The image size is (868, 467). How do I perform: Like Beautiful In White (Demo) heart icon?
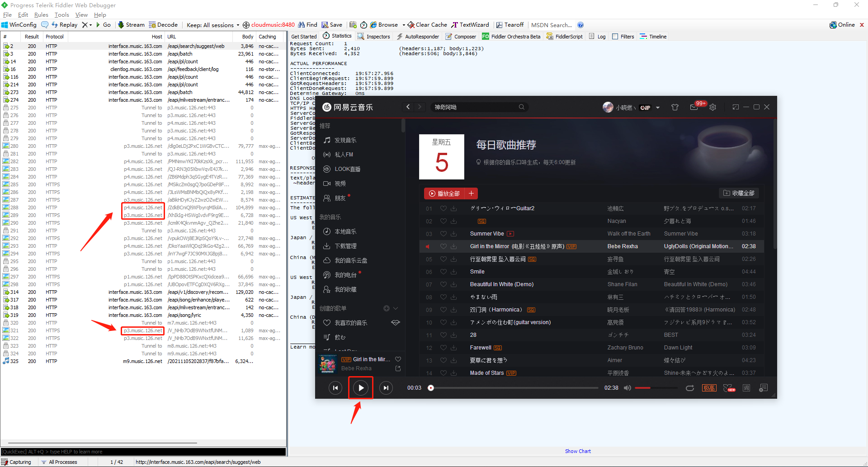coord(443,284)
